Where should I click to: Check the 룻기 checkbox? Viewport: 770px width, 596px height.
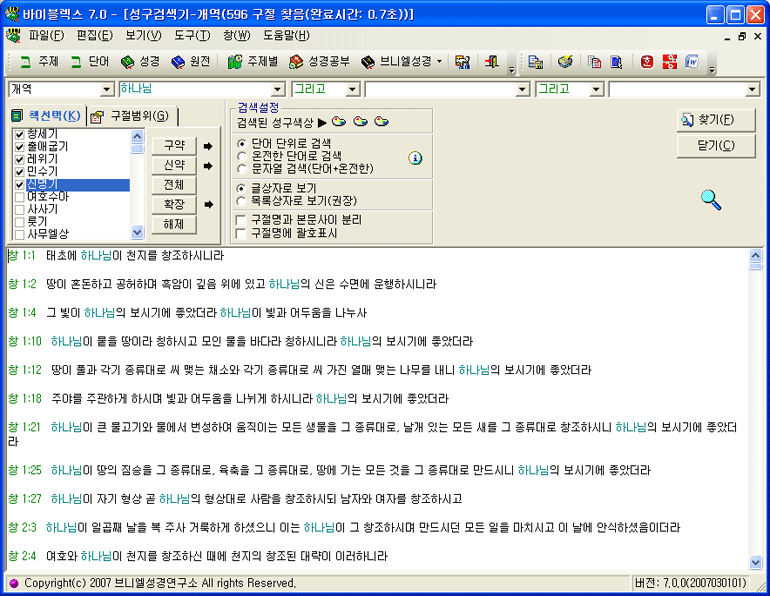point(20,222)
